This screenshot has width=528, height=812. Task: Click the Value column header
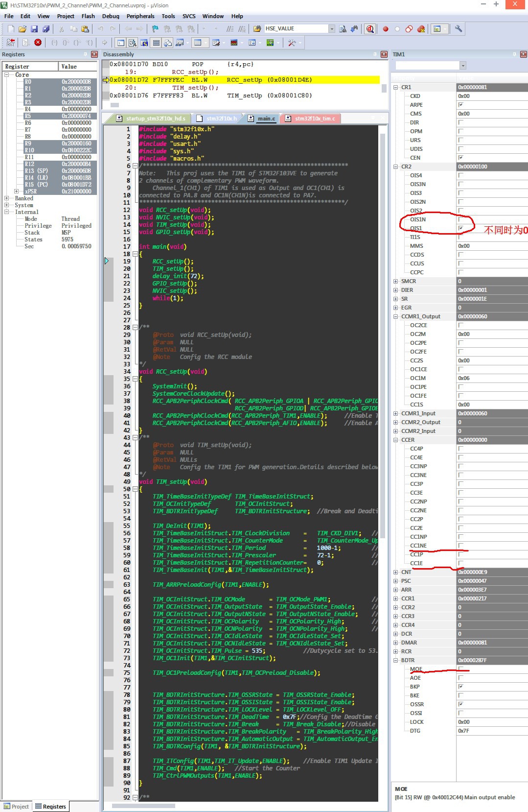[x=78, y=67]
